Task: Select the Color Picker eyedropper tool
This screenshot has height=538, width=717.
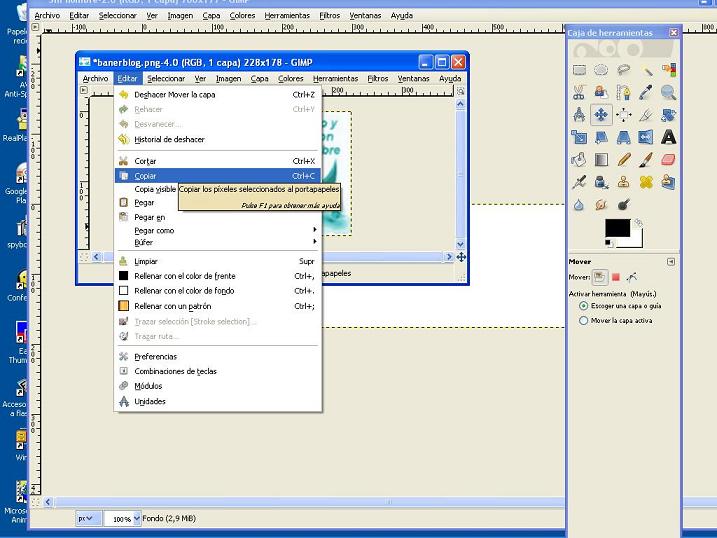Action: [x=646, y=92]
